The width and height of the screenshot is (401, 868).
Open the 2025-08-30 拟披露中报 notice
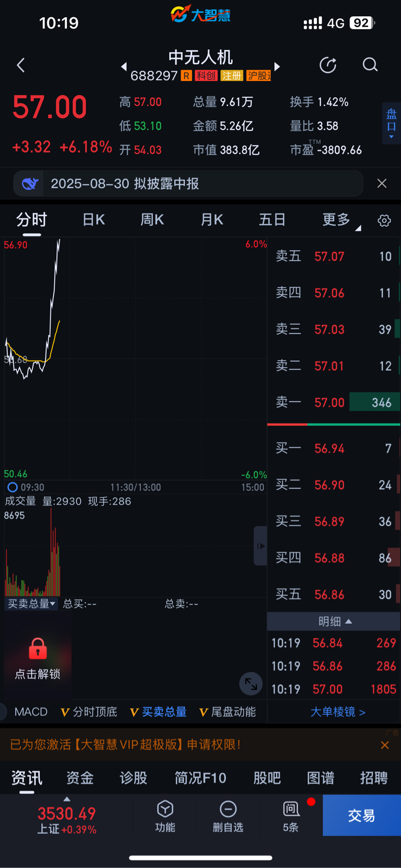[x=188, y=183]
